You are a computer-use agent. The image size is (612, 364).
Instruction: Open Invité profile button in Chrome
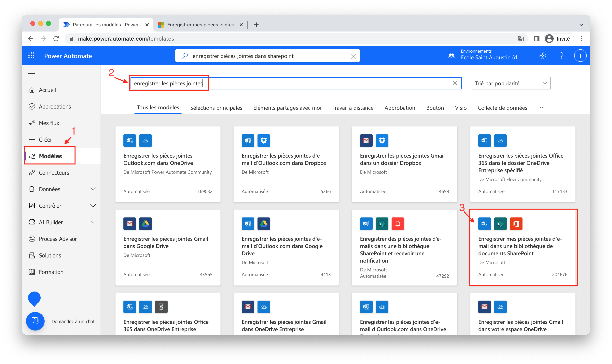559,39
